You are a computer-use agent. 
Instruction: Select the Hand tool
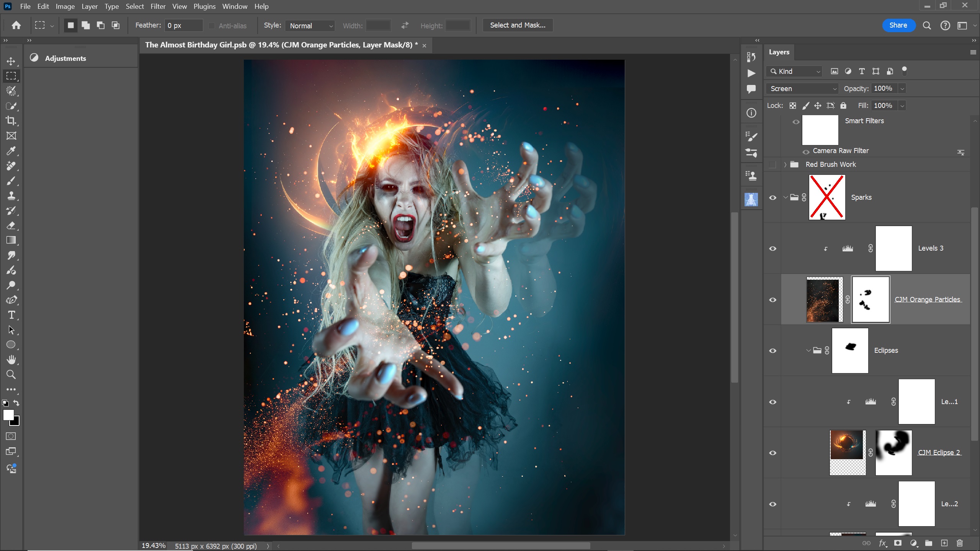[x=11, y=360]
